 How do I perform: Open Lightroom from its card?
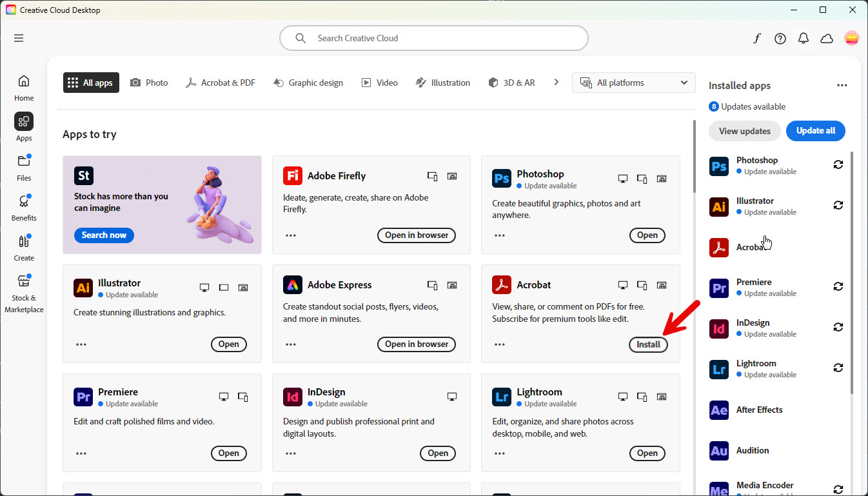[x=647, y=453]
